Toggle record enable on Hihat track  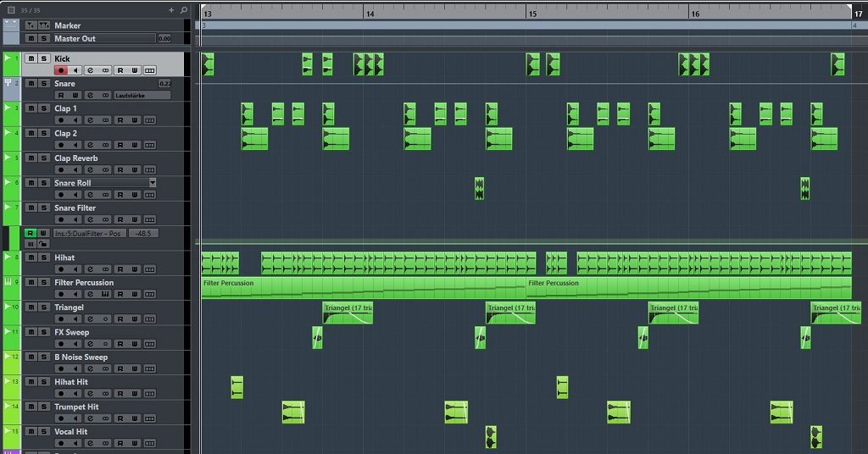61,269
